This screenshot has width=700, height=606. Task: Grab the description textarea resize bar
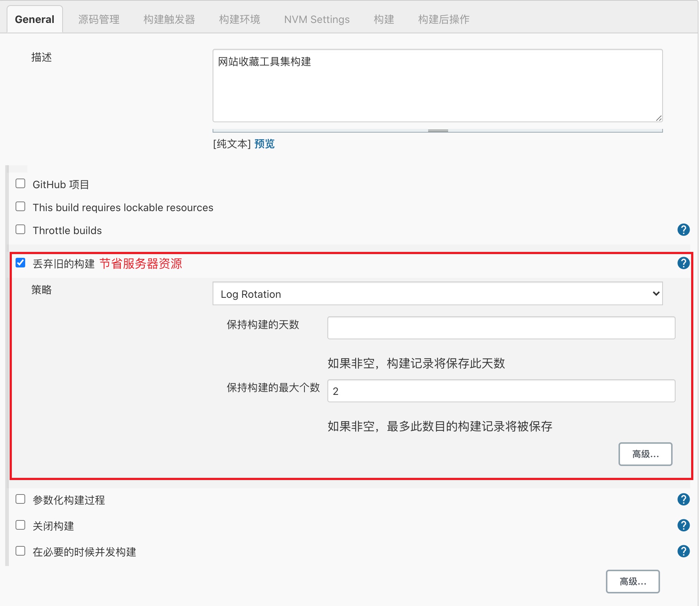click(438, 131)
